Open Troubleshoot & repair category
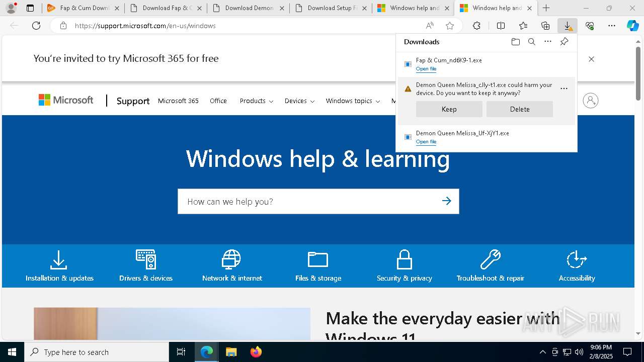The width and height of the screenshot is (644, 362). [x=491, y=266]
